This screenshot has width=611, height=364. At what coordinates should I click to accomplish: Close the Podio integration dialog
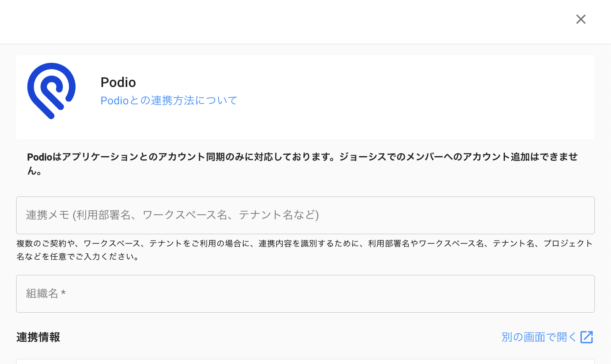click(581, 19)
